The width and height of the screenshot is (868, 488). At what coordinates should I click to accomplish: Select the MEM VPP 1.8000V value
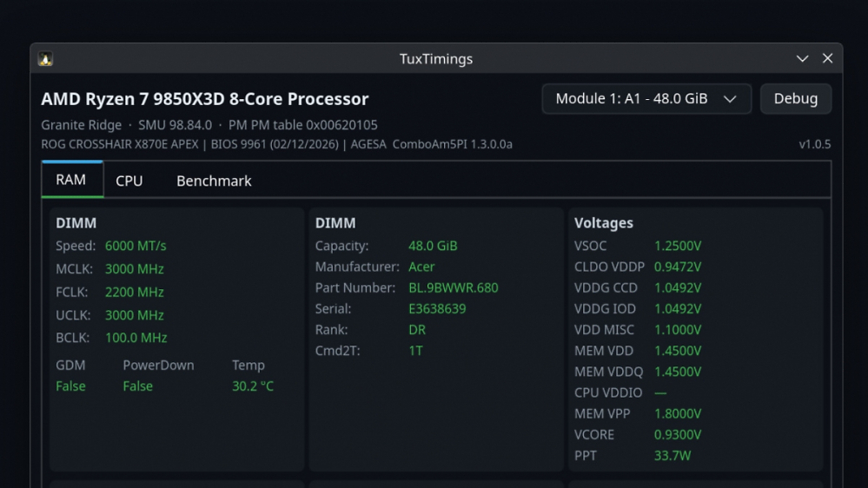(678, 414)
